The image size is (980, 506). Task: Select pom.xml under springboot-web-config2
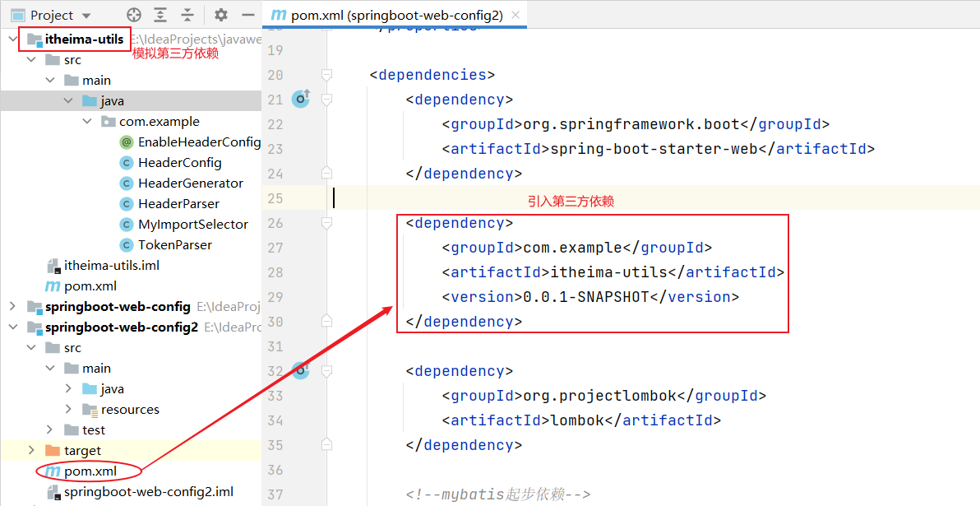pyautogui.click(x=90, y=471)
